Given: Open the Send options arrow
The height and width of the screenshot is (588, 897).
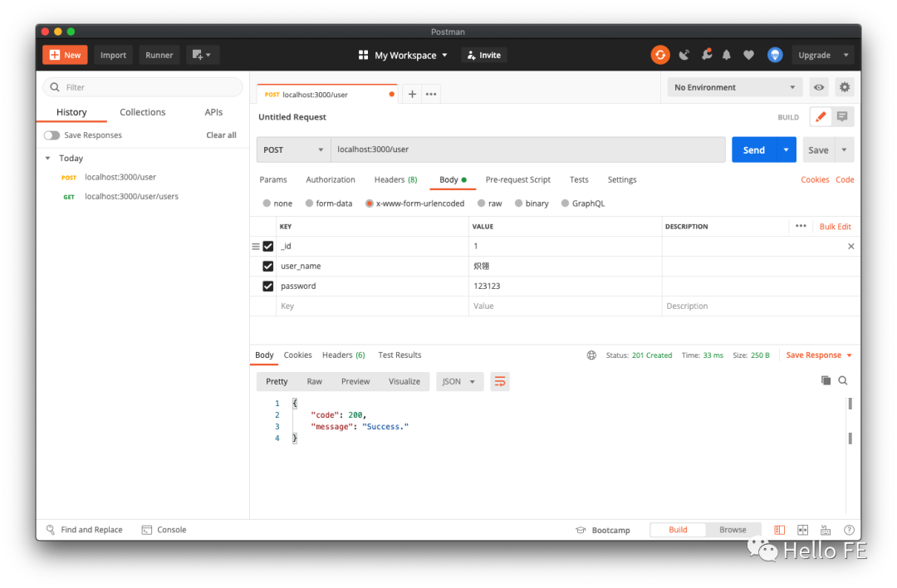Looking at the screenshot, I should tap(786, 149).
